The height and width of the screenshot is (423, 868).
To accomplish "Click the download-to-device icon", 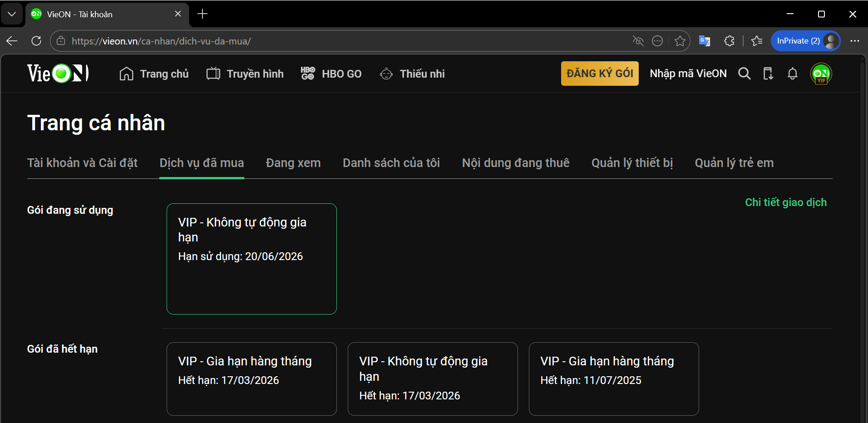I will pos(768,74).
